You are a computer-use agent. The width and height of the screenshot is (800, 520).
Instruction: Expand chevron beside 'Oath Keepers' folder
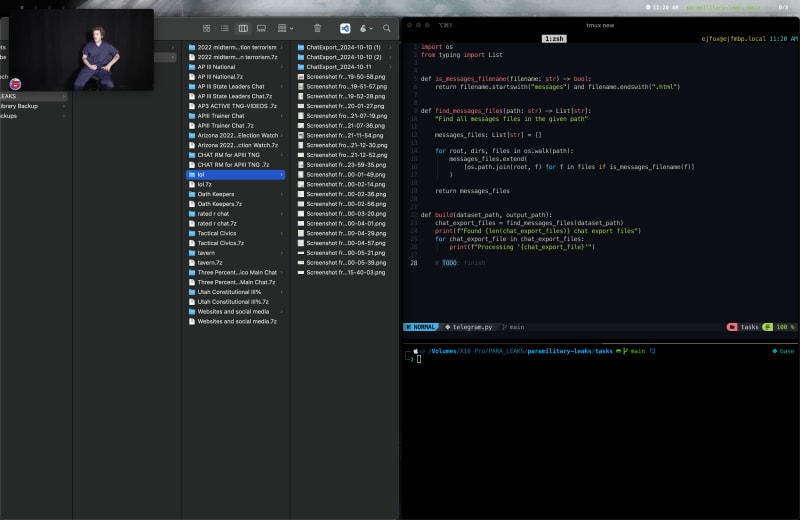282,194
